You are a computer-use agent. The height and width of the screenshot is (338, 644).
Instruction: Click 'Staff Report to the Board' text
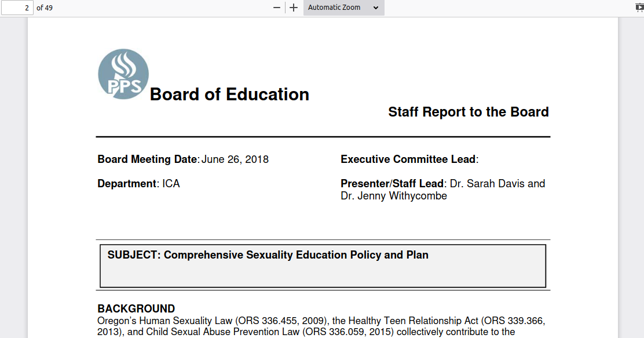(x=468, y=112)
